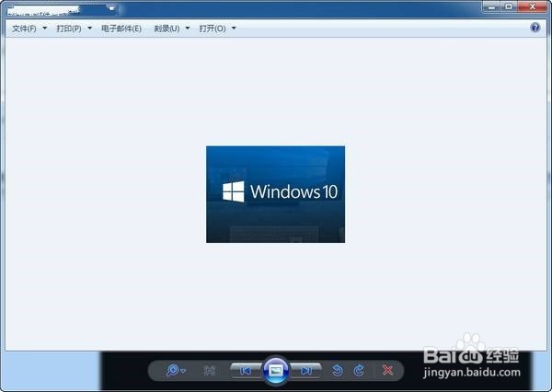Open the help question mark icon
This screenshot has width=552, height=392.
pos(535,28)
